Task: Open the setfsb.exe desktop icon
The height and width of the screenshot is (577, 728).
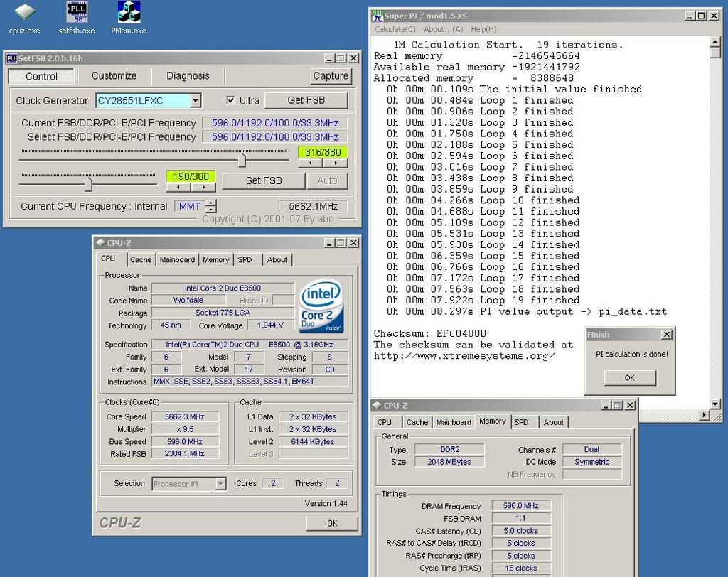Action: (x=77, y=18)
